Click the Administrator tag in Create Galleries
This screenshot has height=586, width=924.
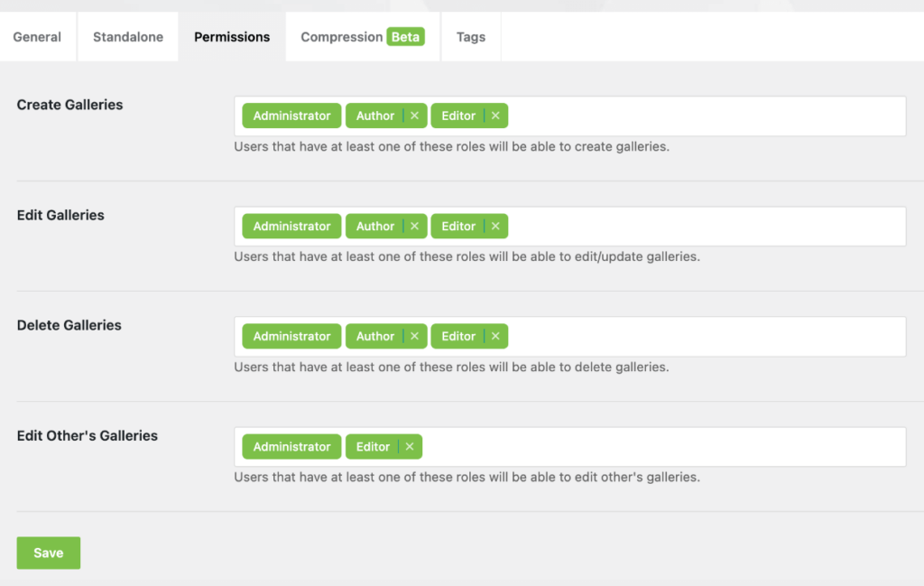[x=291, y=116]
